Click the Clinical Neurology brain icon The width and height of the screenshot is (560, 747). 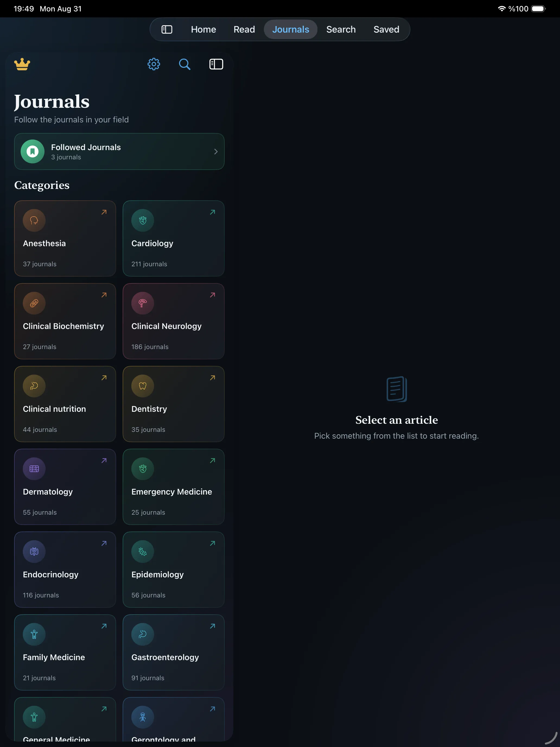142,303
